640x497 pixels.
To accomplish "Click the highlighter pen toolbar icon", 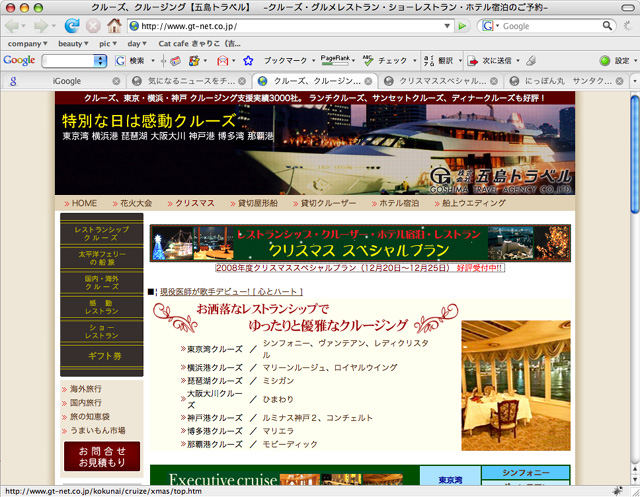I will coord(531,61).
